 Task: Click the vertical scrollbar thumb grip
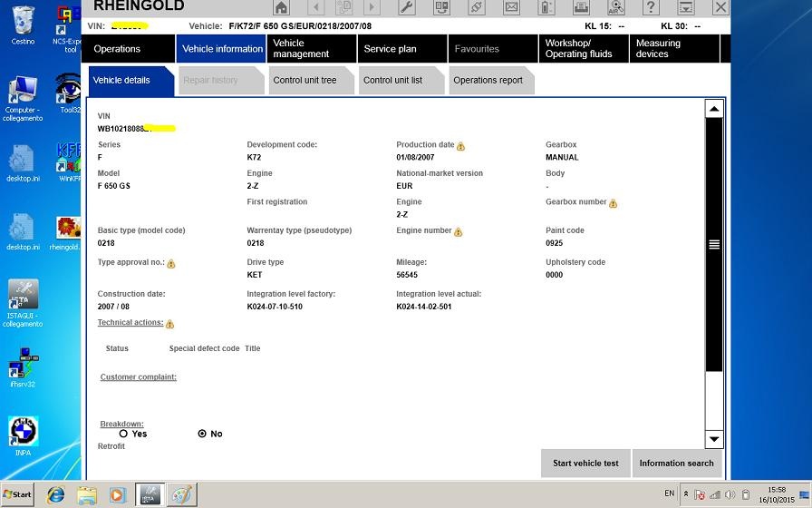pyautogui.click(x=714, y=244)
